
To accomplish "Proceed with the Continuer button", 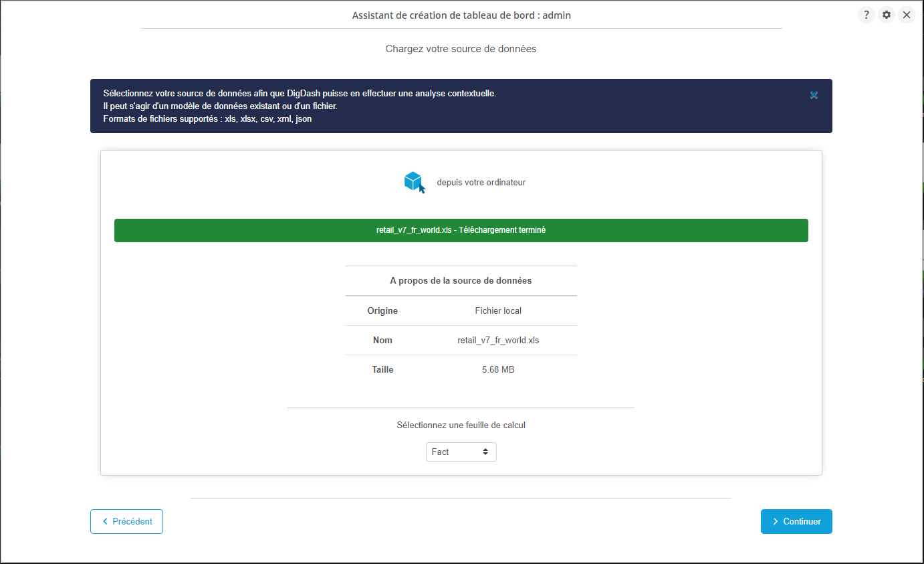I will coord(796,522).
